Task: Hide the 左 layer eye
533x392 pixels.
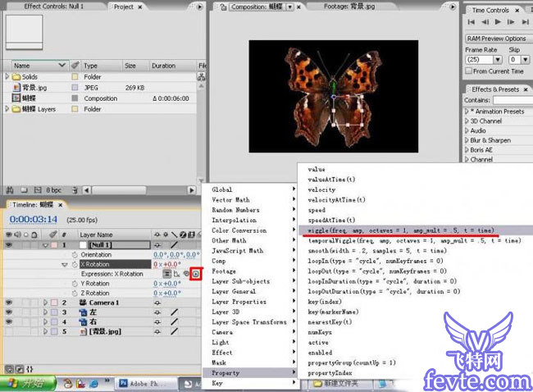Action: coord(9,312)
